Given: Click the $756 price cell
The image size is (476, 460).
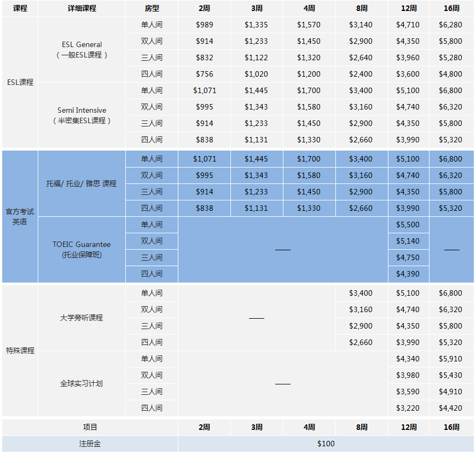Looking at the screenshot, I should pyautogui.click(x=204, y=74).
